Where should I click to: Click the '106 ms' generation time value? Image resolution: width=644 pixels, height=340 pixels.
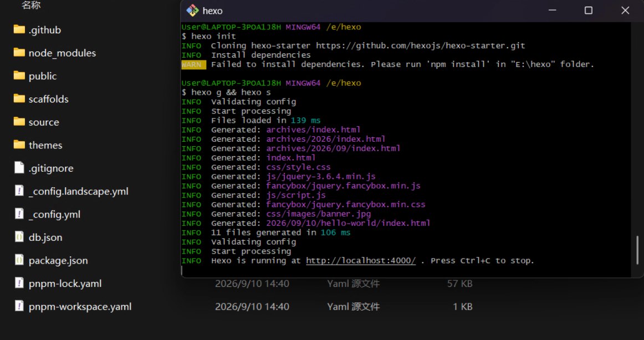point(335,233)
